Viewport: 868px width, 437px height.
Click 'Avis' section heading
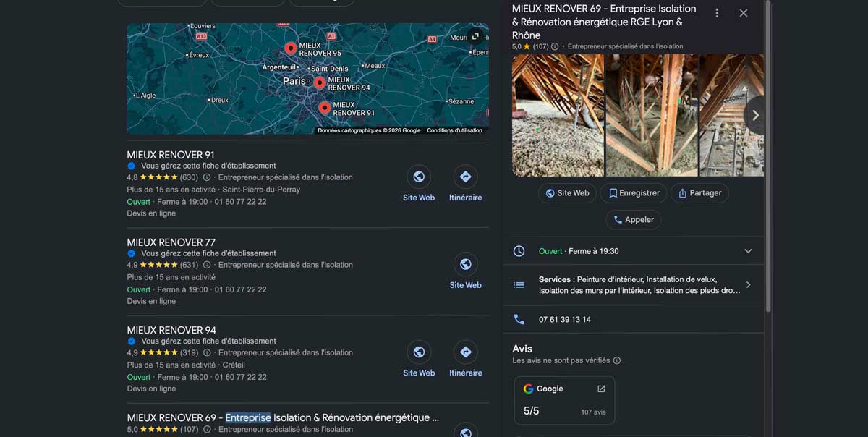pyautogui.click(x=522, y=349)
